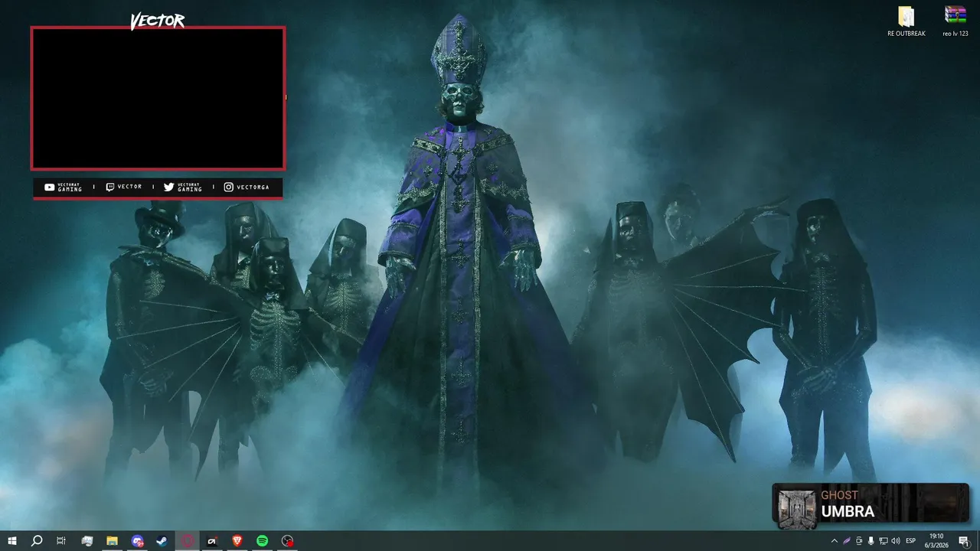Image resolution: width=980 pixels, height=551 pixels.
Task: Click the YouTube icon in the overlay bar
Action: [49, 187]
